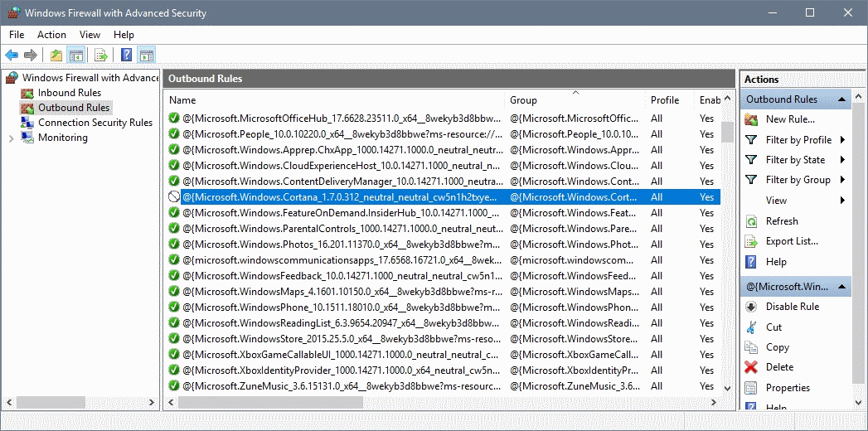Click the Properties icon in Actions pane

751,388
